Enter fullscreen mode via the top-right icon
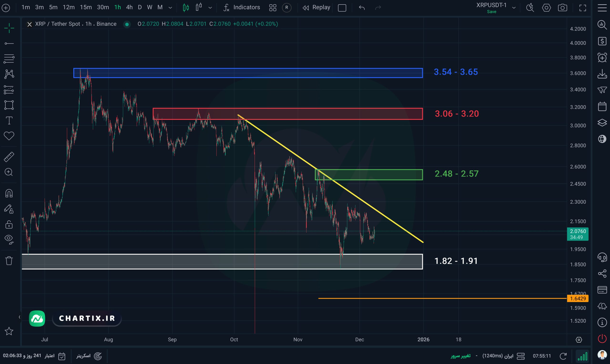Image resolution: width=610 pixels, height=364 pixels. pos(583,8)
